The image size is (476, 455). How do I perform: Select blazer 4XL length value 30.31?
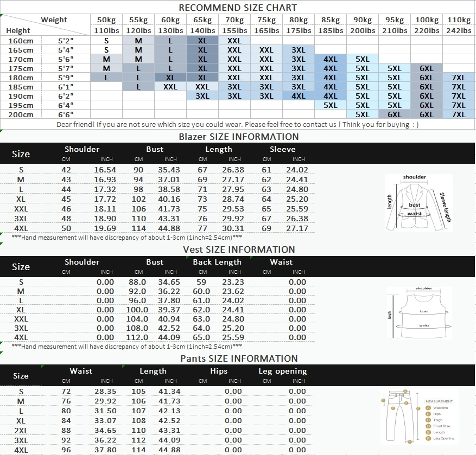point(233,228)
